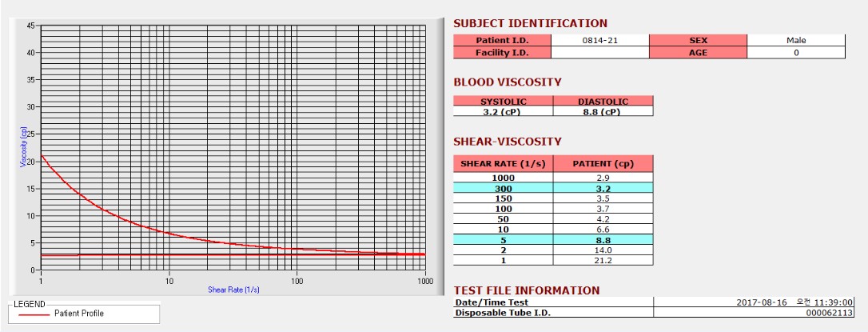
Task: Click the DIASTOLIC header cell
Action: click(x=603, y=102)
